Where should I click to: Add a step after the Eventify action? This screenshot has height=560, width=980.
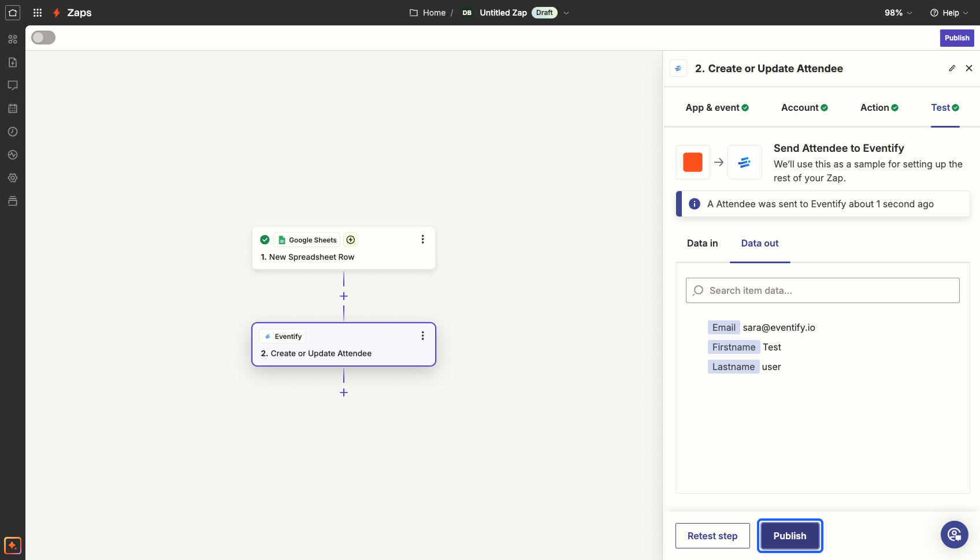[x=344, y=393]
